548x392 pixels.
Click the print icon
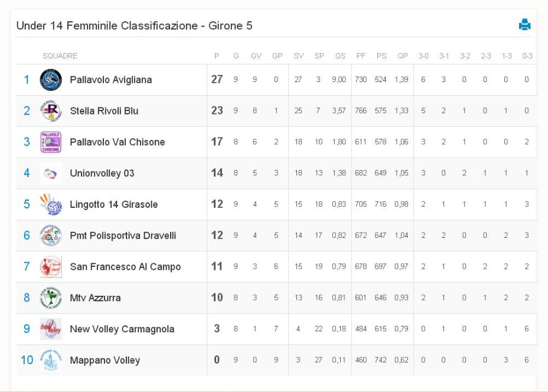(x=524, y=24)
